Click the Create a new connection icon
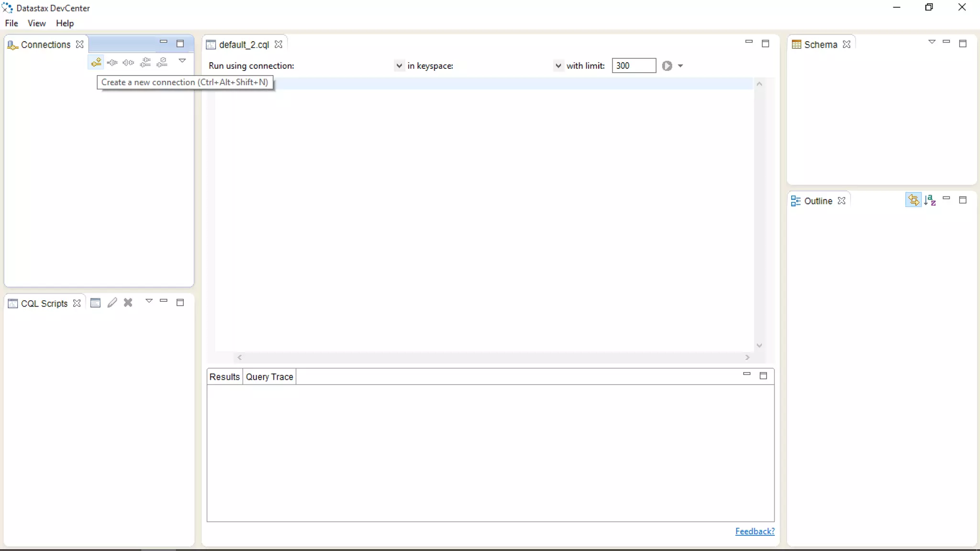 coord(96,62)
